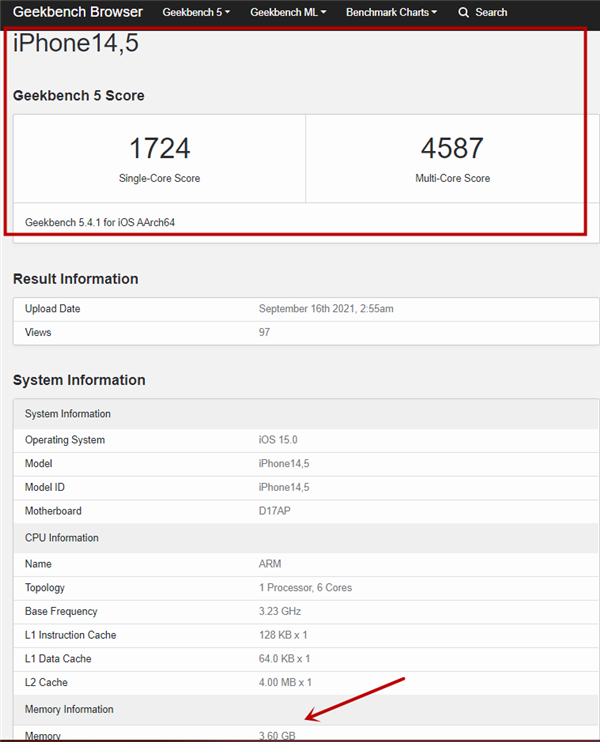Screen dimensions: 600x742
Task: Open the Geekbench Browser home link
Action: (x=78, y=12)
